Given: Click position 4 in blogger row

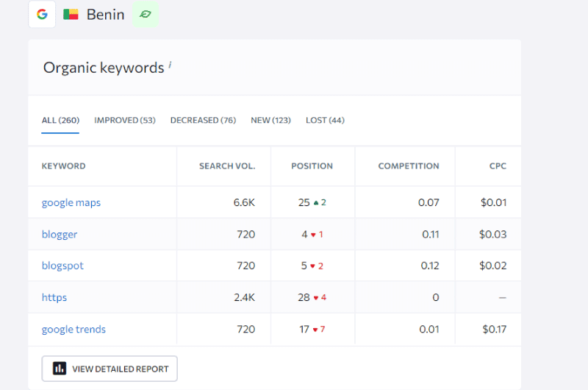Looking at the screenshot, I should pyautogui.click(x=304, y=235).
